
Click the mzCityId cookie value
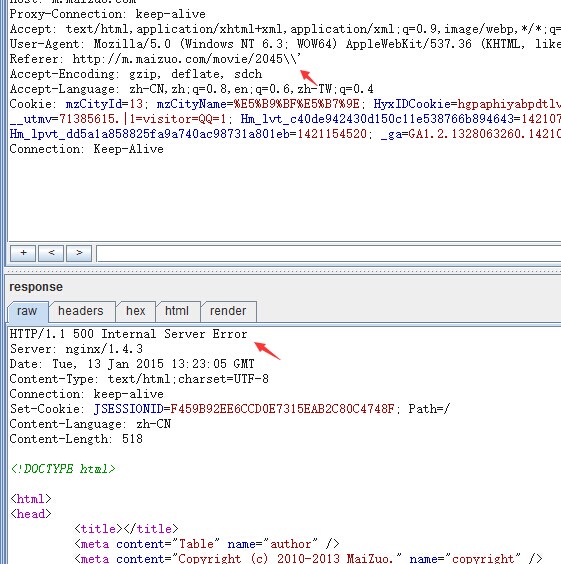point(136,104)
